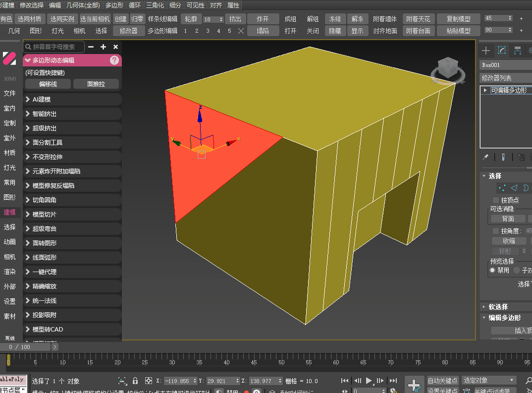The width and height of the screenshot is (532, 393).
Task: Expand 可编辑多边形 in modifier stack
Action: tap(485, 91)
